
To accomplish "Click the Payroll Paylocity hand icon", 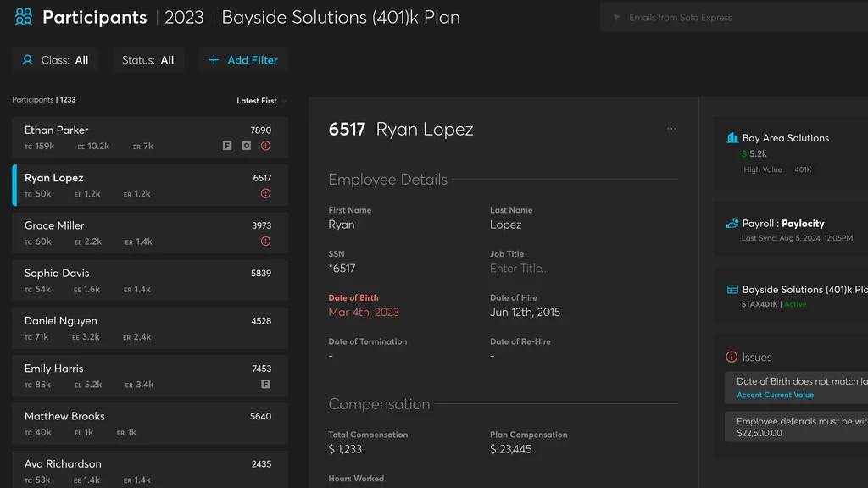I will [x=732, y=224].
